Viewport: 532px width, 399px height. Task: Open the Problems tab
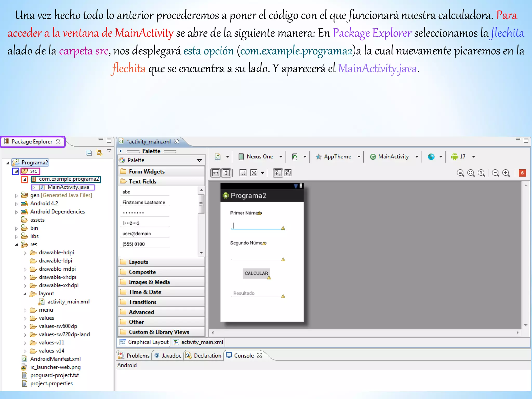click(134, 356)
